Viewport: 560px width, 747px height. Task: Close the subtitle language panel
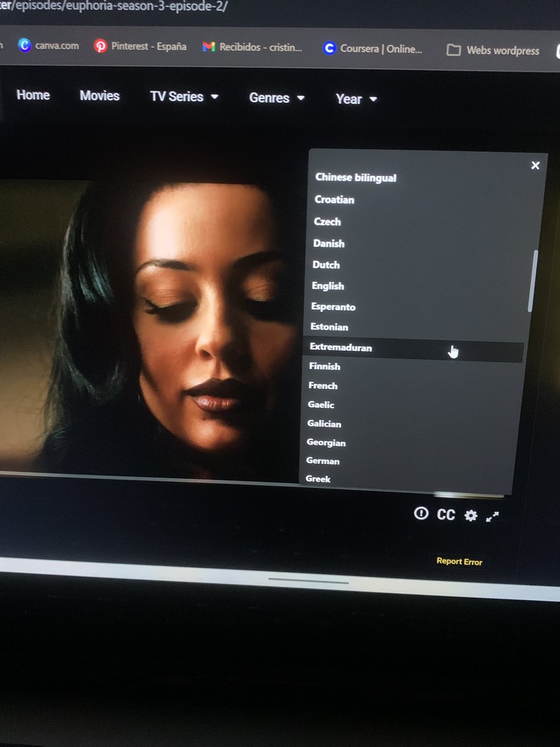[534, 166]
